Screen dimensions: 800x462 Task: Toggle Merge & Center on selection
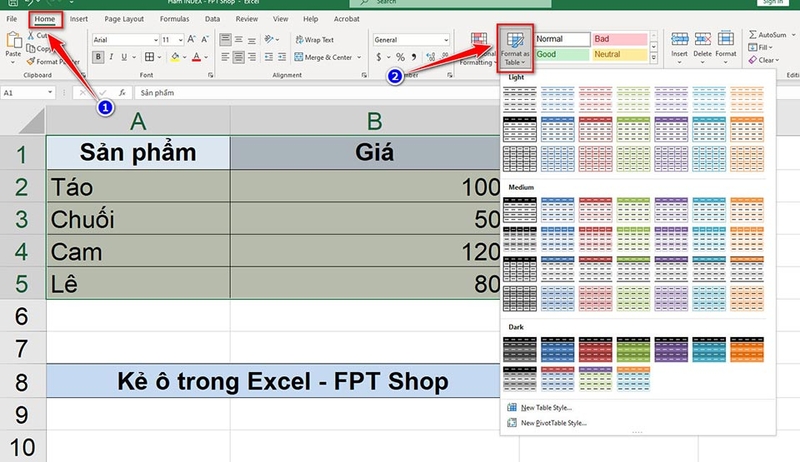click(x=323, y=57)
